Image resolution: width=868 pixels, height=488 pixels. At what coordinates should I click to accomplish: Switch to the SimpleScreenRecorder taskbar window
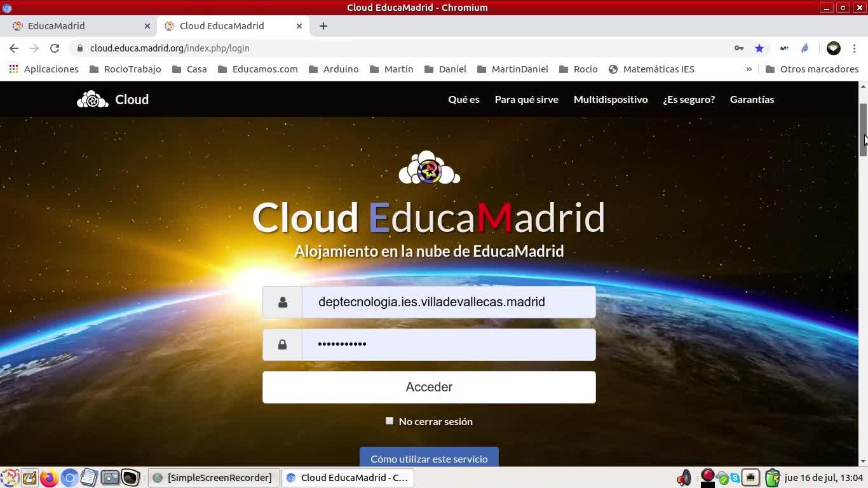click(214, 478)
